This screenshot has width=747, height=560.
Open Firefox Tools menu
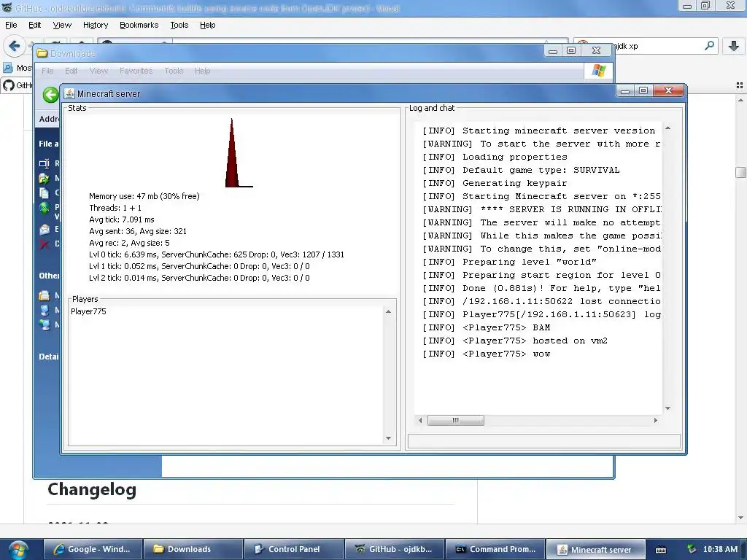[x=179, y=25]
